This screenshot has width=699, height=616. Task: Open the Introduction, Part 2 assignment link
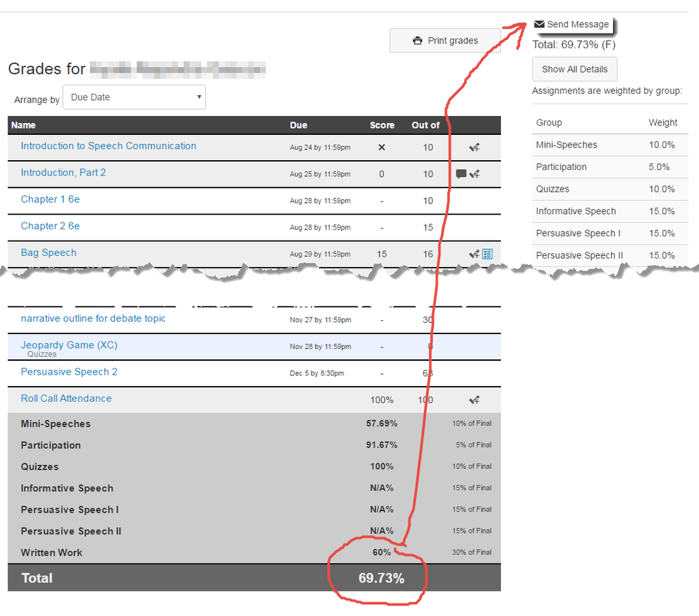(x=63, y=173)
